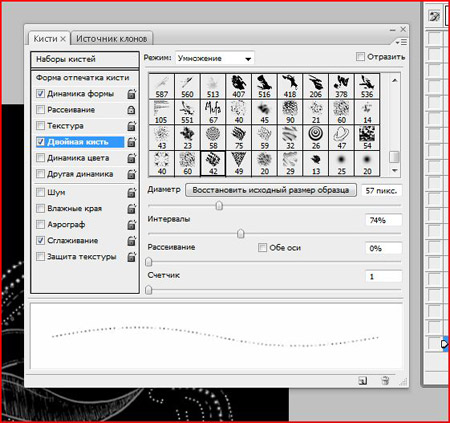Click the Интервалы slider handle
The image size is (450, 423).
click(241, 234)
